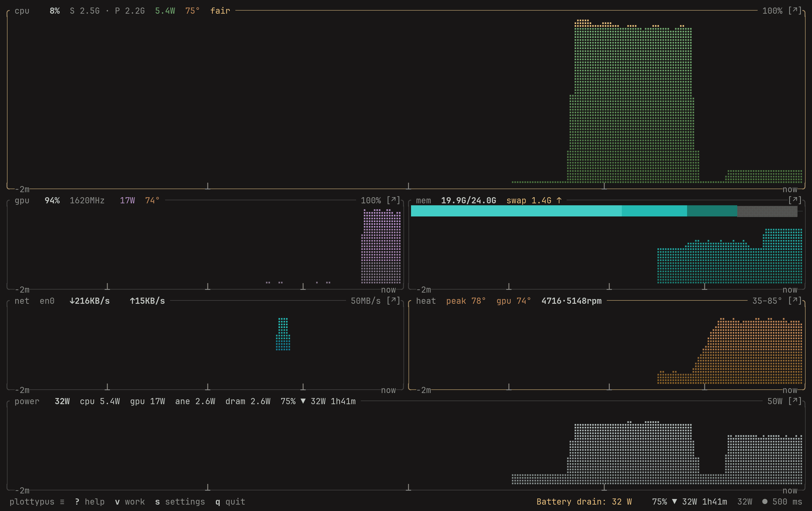Open settings from the bottom bar
Image resolution: width=812 pixels, height=511 pixels.
(x=180, y=502)
